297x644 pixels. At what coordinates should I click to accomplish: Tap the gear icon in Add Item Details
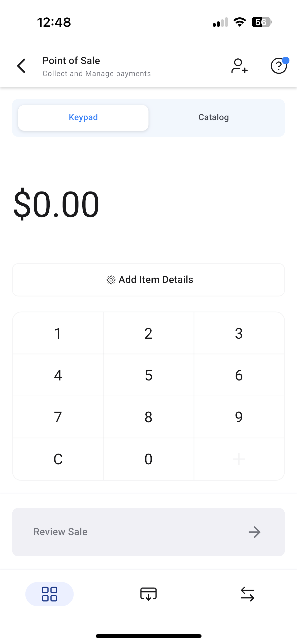[111, 280]
